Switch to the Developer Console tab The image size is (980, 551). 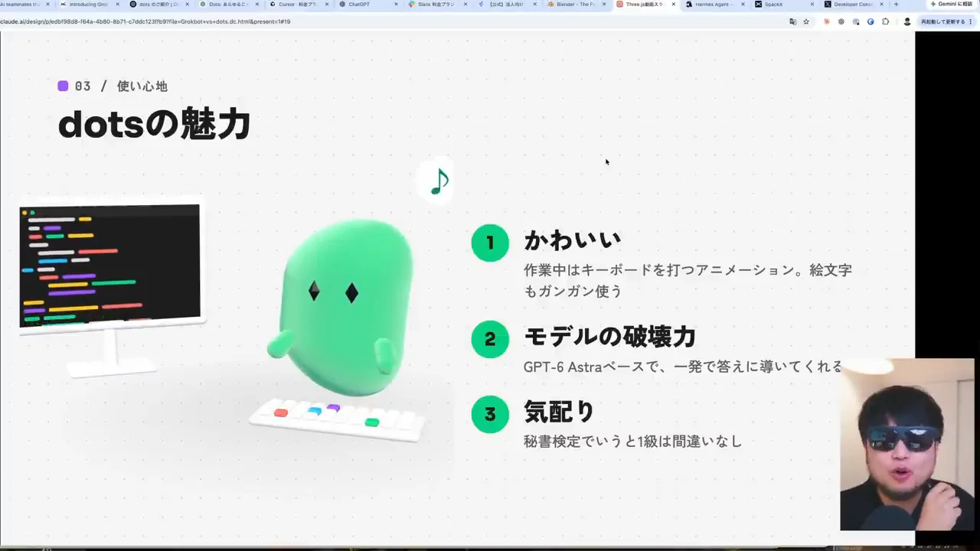(852, 5)
